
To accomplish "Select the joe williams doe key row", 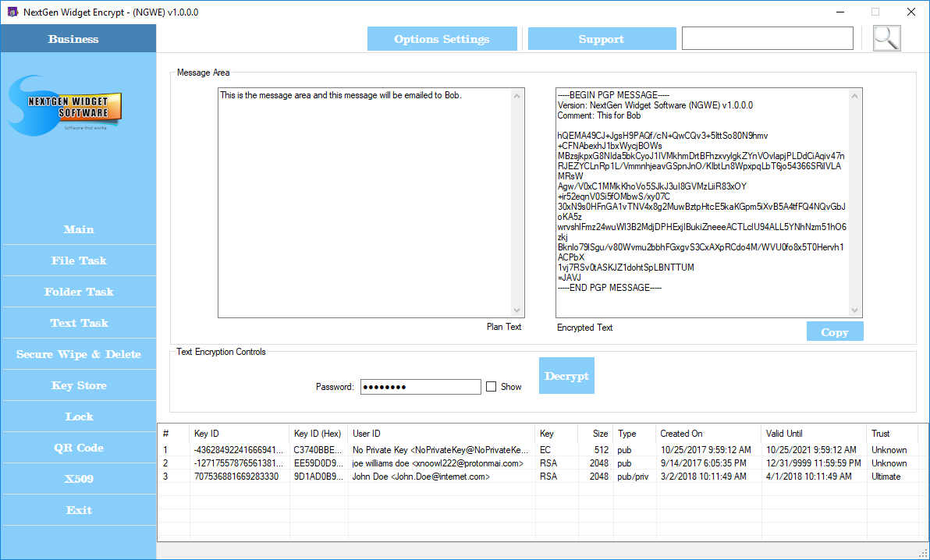I will 538,463.
